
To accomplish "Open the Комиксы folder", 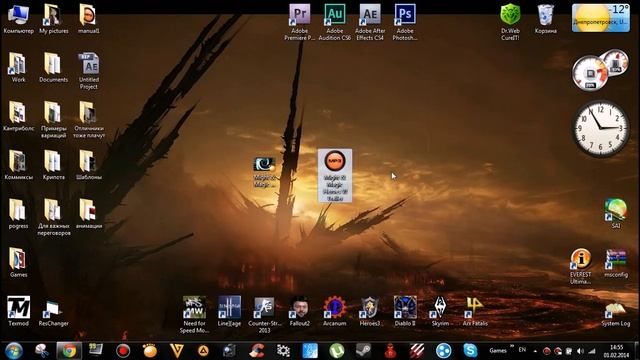I will coord(18,165).
